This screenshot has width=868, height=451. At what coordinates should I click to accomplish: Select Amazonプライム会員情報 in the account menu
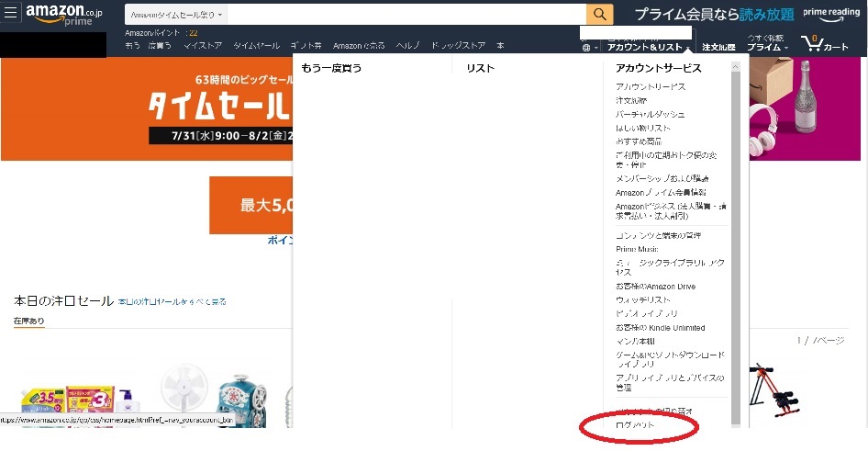pyautogui.click(x=661, y=192)
